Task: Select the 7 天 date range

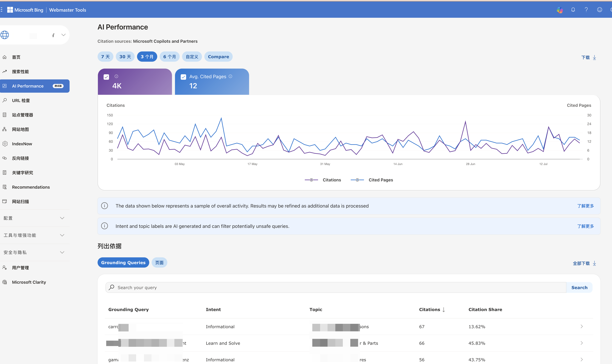Action: coord(105,57)
